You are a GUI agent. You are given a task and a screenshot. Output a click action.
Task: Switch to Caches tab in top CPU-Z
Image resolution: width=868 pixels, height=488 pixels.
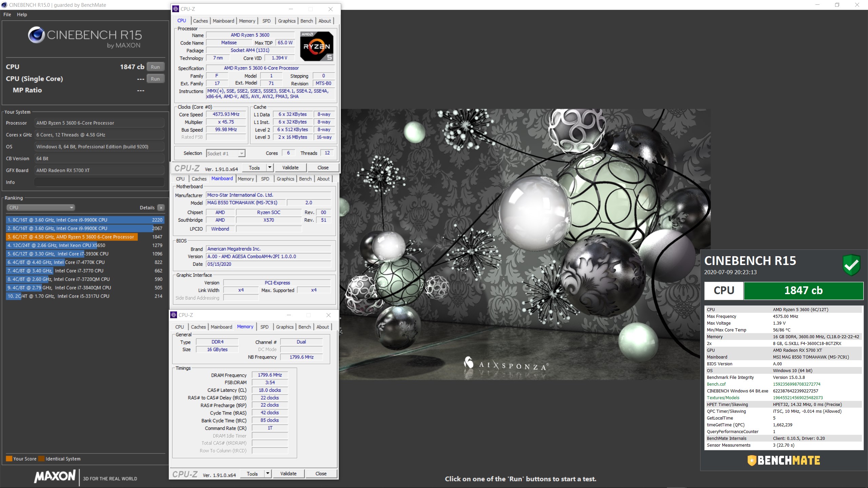tap(200, 21)
